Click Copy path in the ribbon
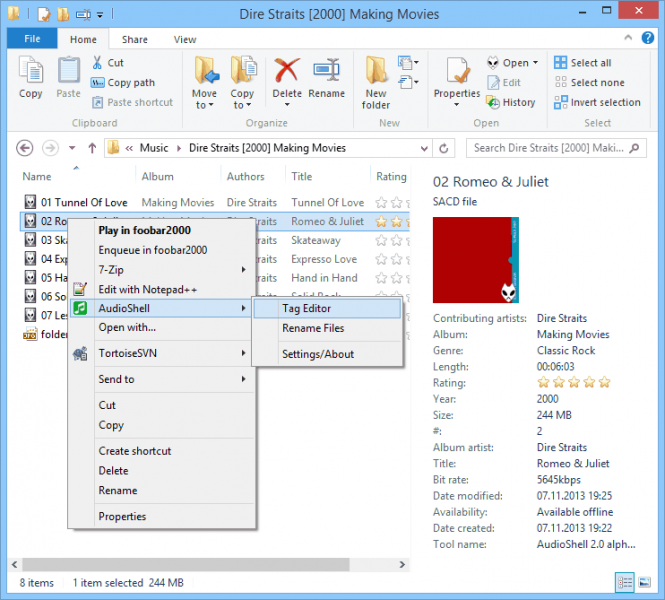The height and width of the screenshot is (600, 665). click(x=123, y=83)
